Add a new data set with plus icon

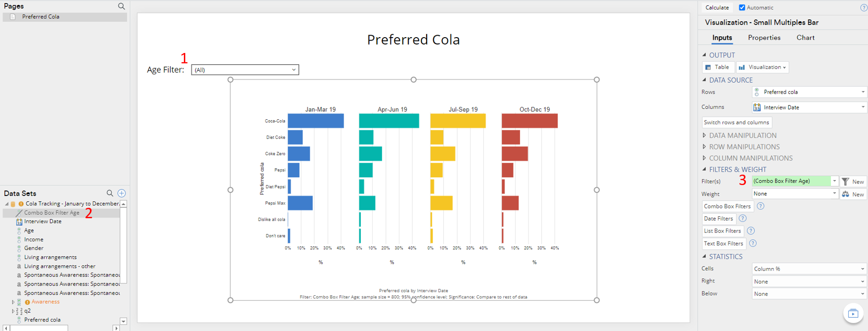click(122, 193)
